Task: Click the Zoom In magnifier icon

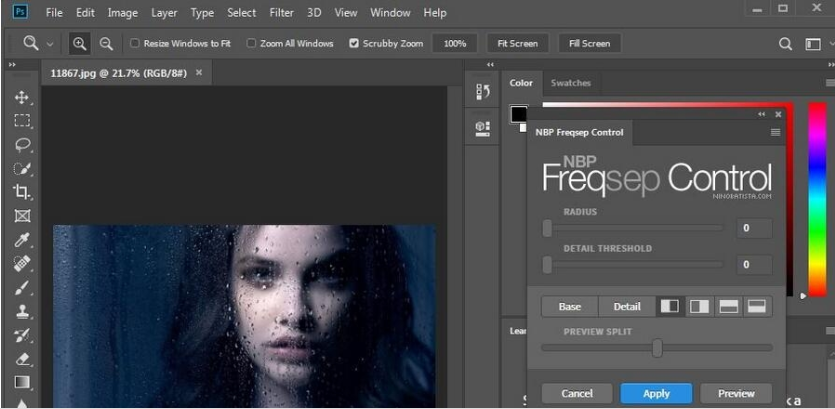Action: pyautogui.click(x=79, y=43)
